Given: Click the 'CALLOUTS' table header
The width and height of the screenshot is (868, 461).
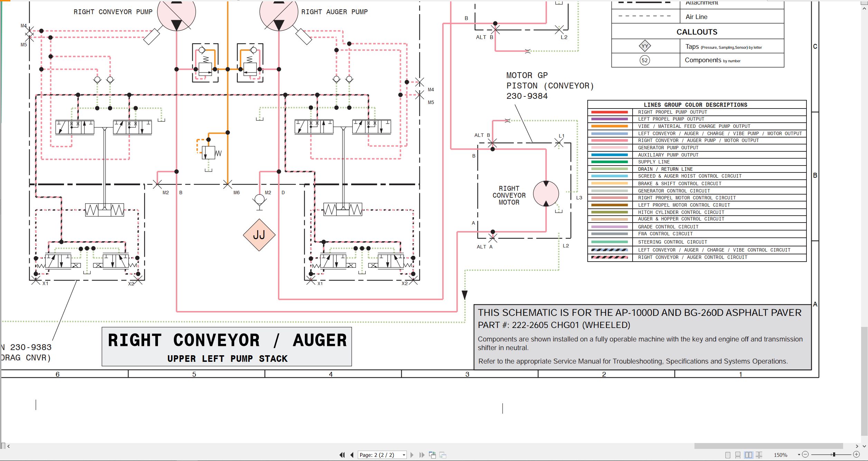Looking at the screenshot, I should [697, 32].
